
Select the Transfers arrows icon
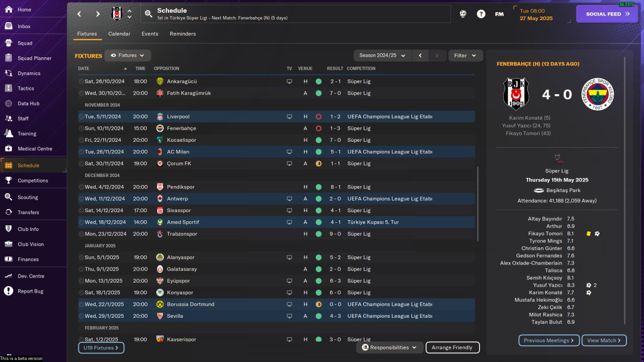[9, 212]
